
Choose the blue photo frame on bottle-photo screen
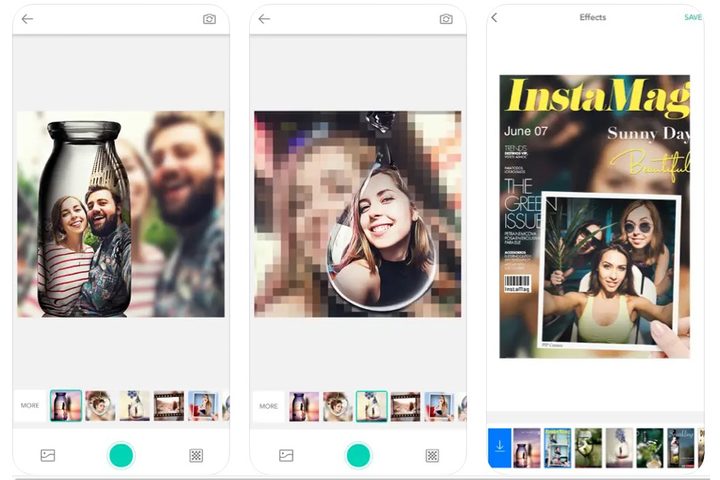coord(203,406)
